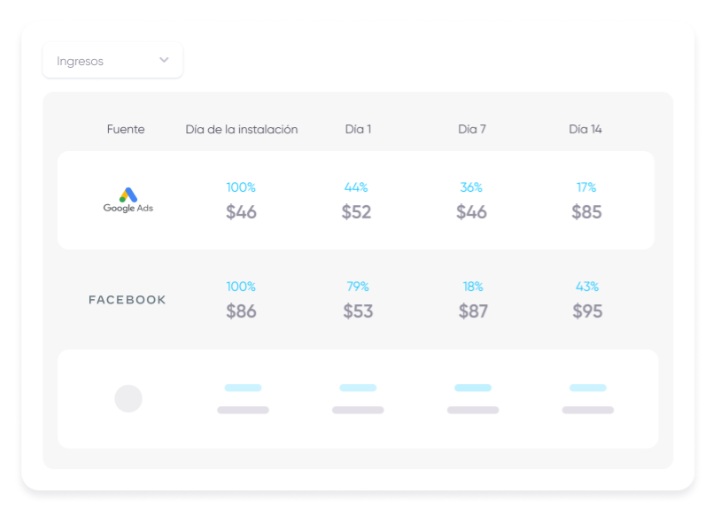The width and height of the screenshot is (727, 511).
Task: Click the Google Ads logo icon
Action: point(128,196)
